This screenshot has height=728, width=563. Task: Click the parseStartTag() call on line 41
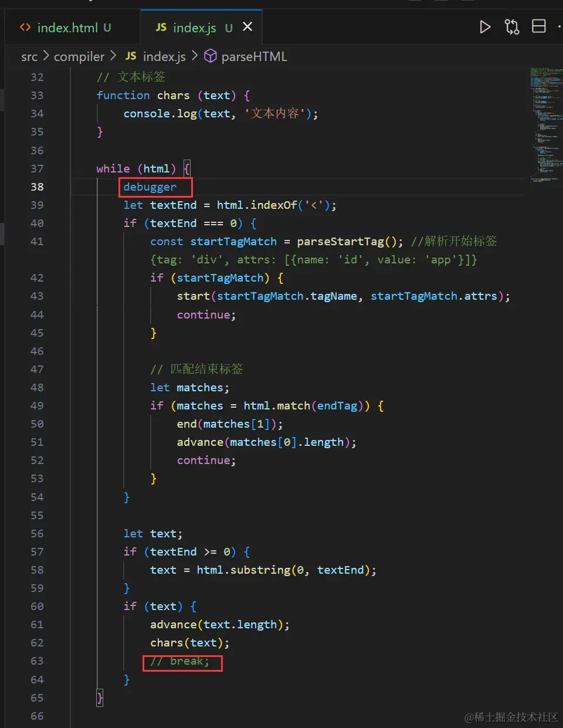(350, 242)
